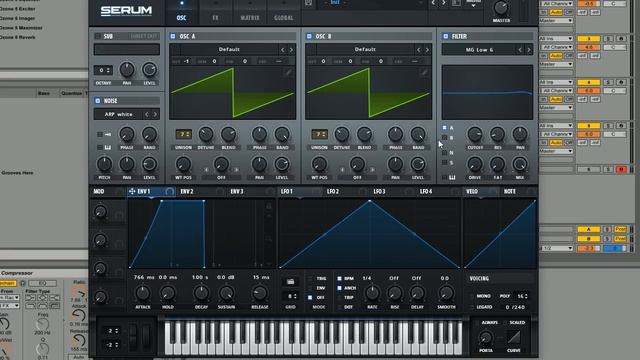Enable LEGATO voicing checkbox
This screenshot has width=640, height=360.
(472, 307)
